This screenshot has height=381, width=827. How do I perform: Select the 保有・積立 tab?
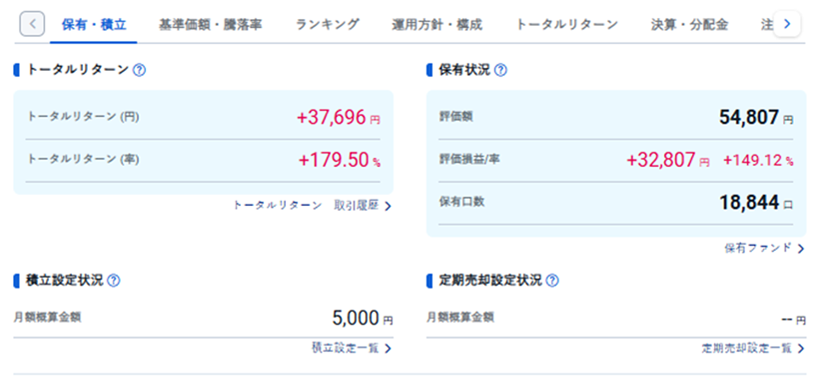[94, 25]
